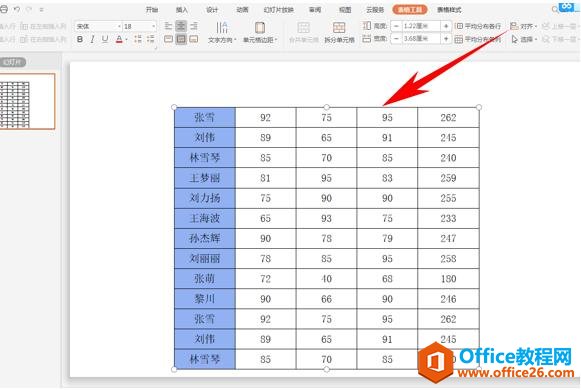This screenshot has width=581, height=390.
Task: Click distribute columns evenly button
Action: [478, 39]
